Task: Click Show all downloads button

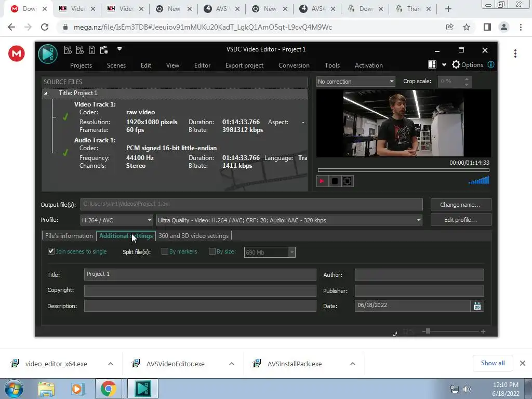Action: pyautogui.click(x=493, y=363)
